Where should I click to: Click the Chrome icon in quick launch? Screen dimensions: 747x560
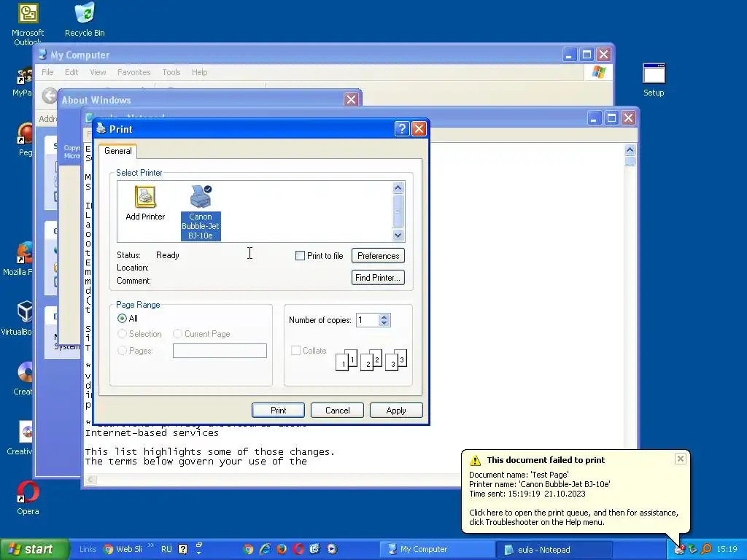pyautogui.click(x=248, y=549)
